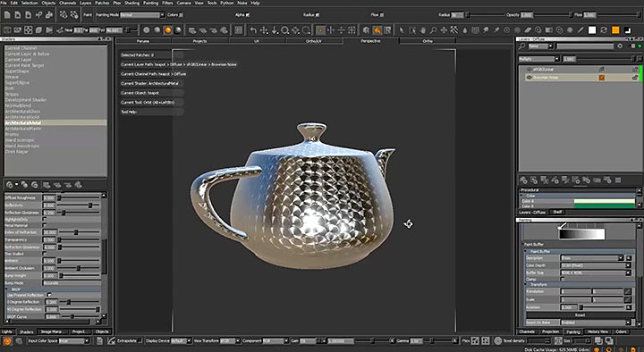Switch to the Projection tab

(x=550, y=331)
